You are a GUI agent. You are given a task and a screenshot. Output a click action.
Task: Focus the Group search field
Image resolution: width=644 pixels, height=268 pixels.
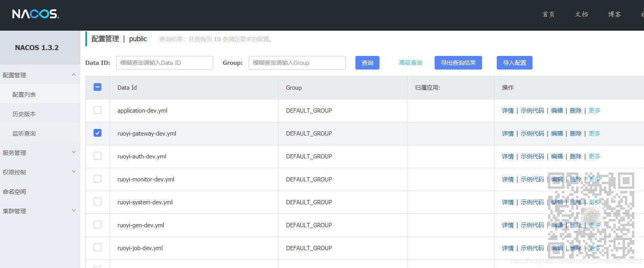pos(297,63)
